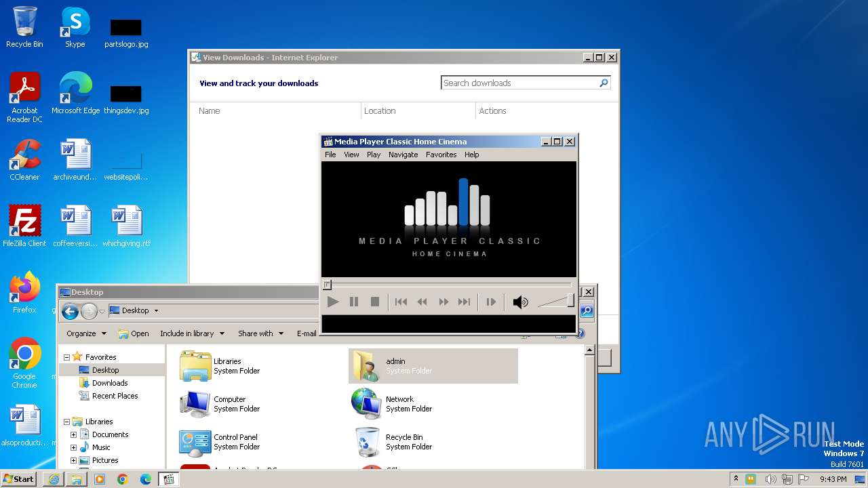Stop playback in Media Player Classic
The width and height of the screenshot is (868, 488).
coord(375,302)
